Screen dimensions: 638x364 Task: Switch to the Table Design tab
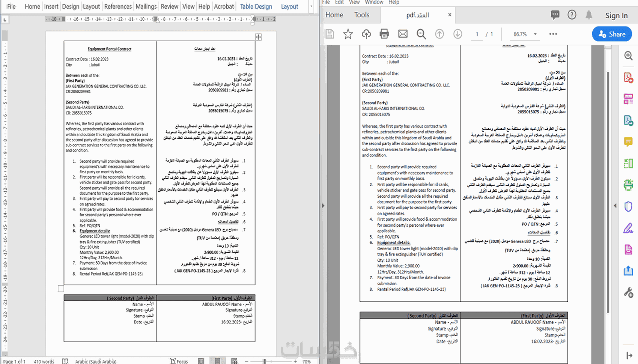click(x=256, y=6)
